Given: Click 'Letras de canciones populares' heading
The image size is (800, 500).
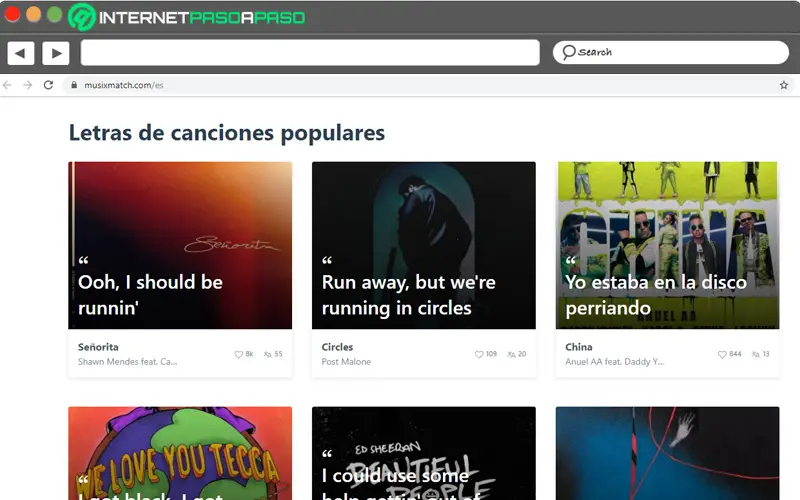Looking at the screenshot, I should pyautogui.click(x=227, y=133).
